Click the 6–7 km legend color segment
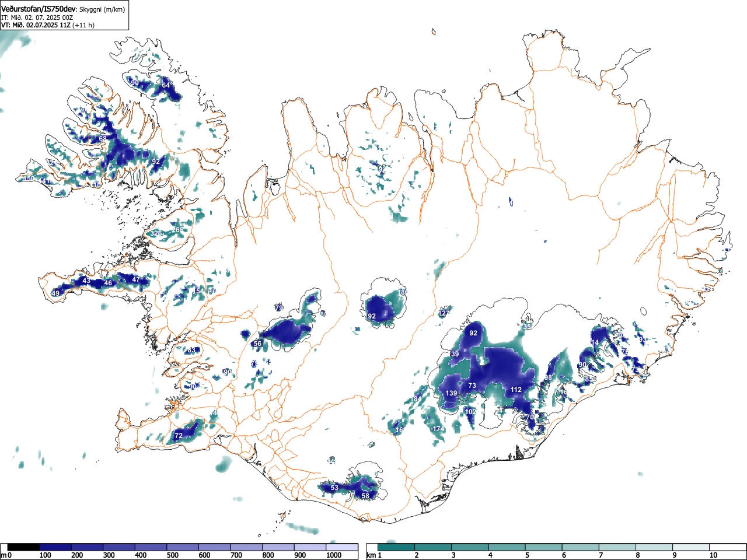Viewport: 747px width, 560px height. pyautogui.click(x=581, y=547)
